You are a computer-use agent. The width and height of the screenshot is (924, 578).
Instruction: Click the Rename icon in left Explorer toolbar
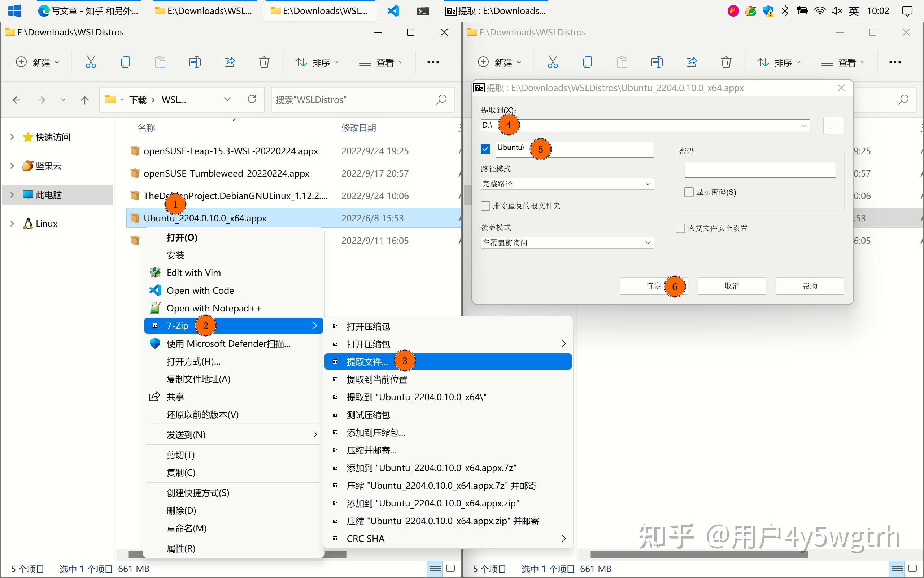point(195,62)
